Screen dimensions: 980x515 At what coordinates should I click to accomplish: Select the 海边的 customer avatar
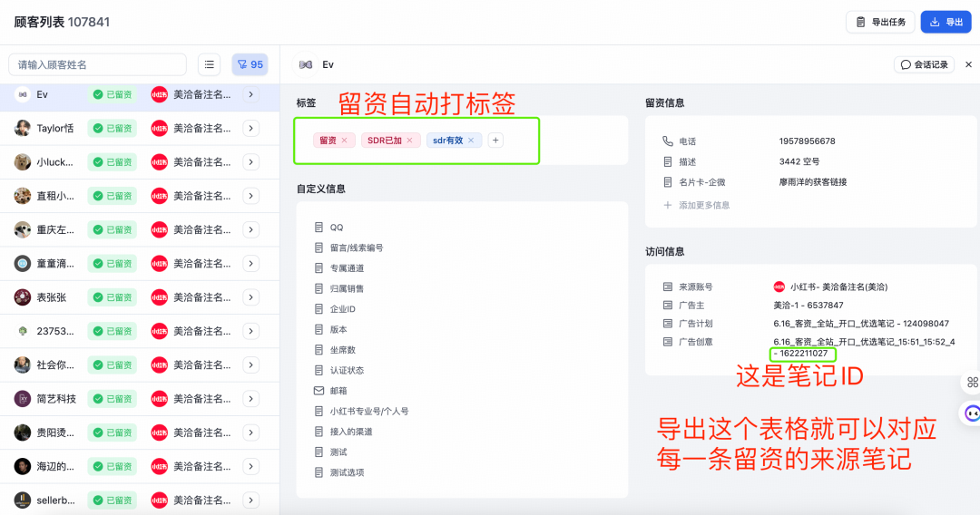pos(23,466)
